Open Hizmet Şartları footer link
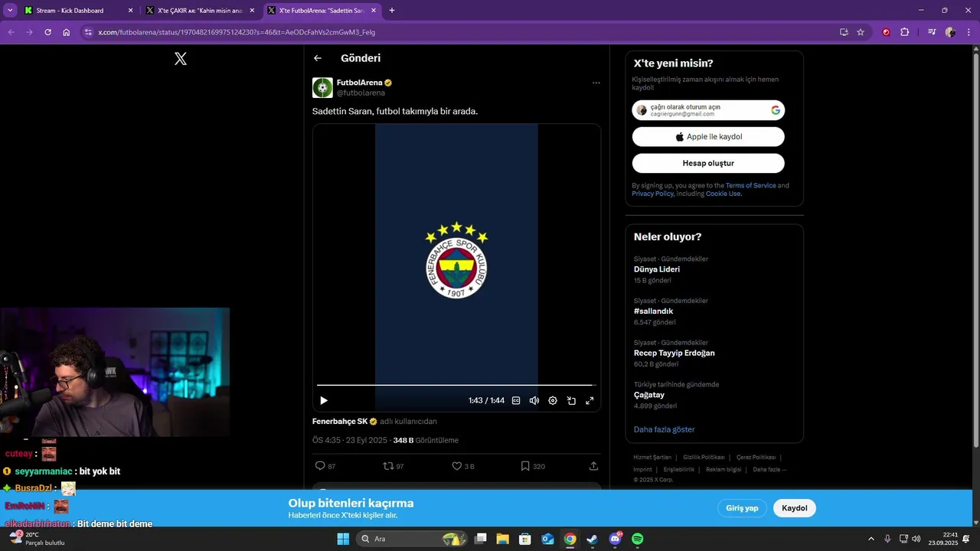This screenshot has height=551, width=980. (652, 457)
